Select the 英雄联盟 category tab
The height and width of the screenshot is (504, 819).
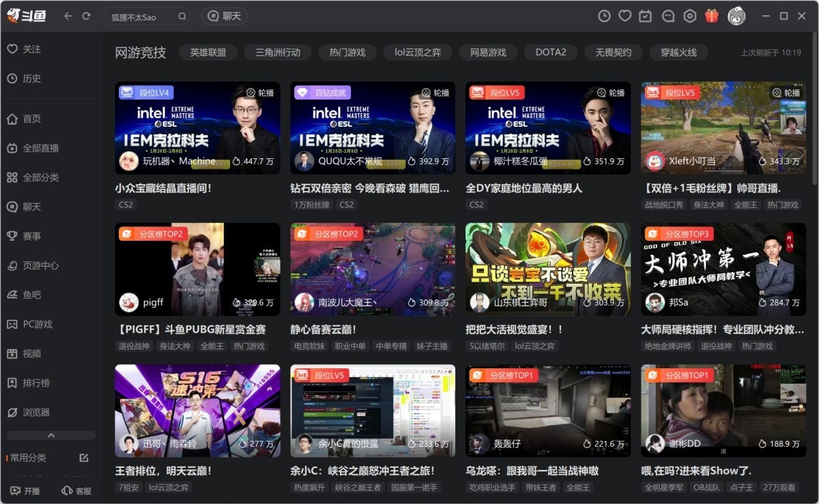[x=208, y=53]
